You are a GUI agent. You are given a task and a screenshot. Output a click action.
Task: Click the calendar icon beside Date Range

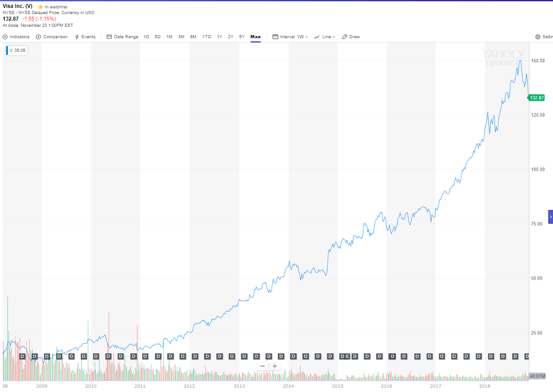(x=109, y=37)
